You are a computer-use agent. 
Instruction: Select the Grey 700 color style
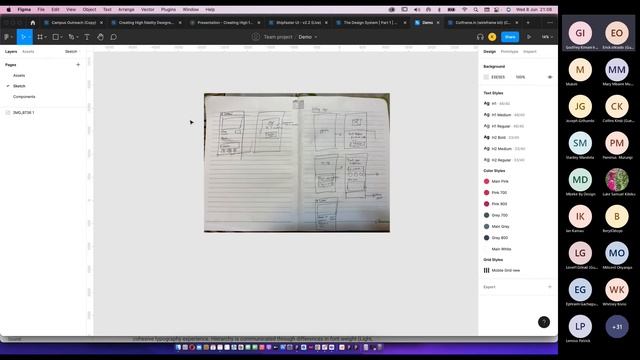pos(500,215)
